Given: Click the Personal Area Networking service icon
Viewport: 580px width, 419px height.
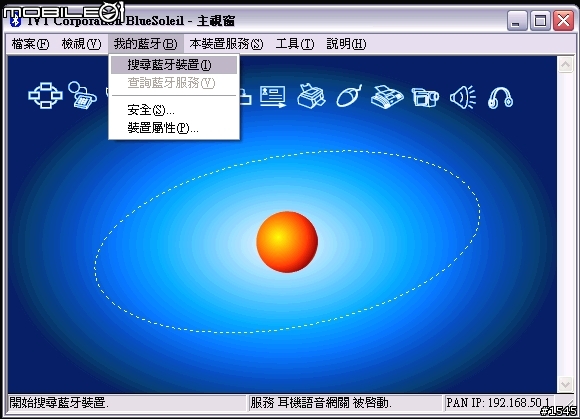Looking at the screenshot, I should tap(45, 95).
